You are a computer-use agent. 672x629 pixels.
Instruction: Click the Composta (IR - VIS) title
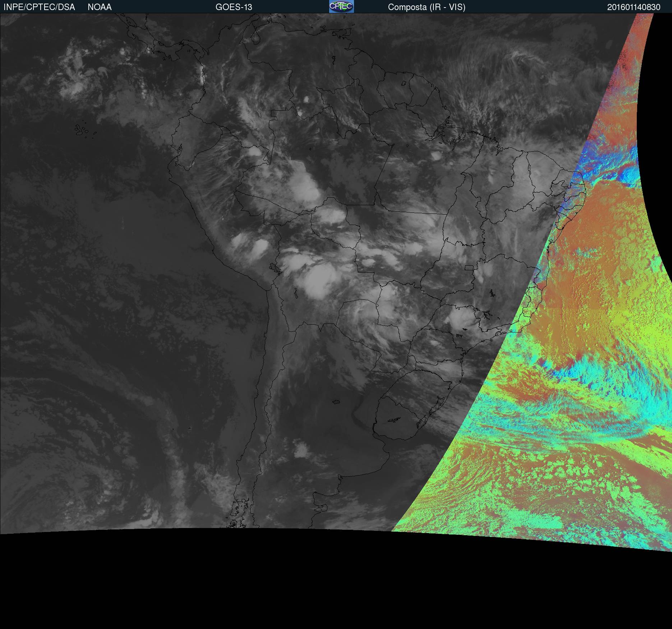[x=427, y=7]
